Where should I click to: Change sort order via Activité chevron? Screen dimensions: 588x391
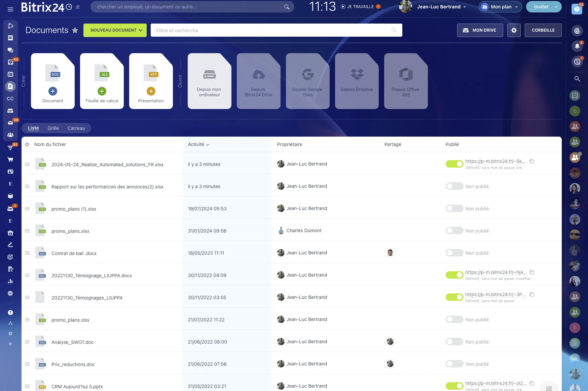coord(207,145)
